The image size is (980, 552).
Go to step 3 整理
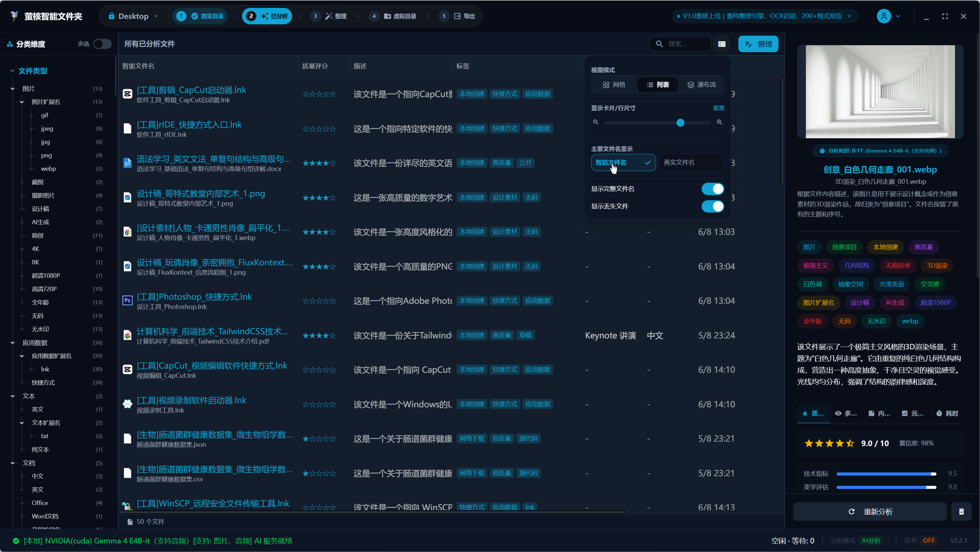(328, 16)
